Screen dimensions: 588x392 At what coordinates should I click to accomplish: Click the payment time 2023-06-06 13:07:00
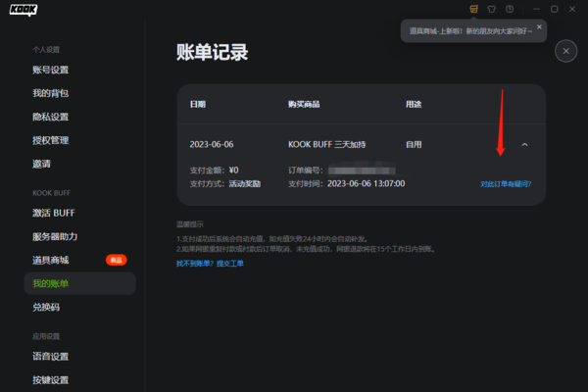(366, 184)
